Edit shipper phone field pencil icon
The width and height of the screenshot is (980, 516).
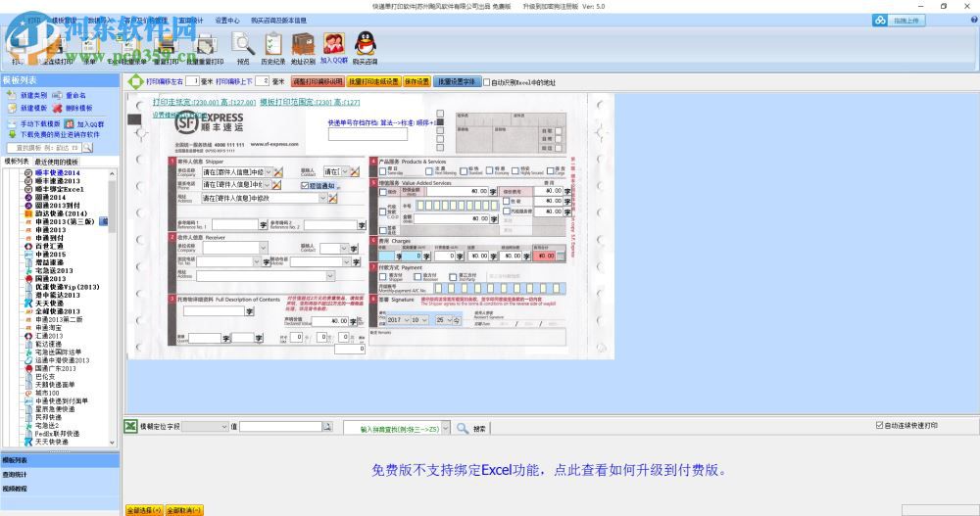(x=277, y=185)
